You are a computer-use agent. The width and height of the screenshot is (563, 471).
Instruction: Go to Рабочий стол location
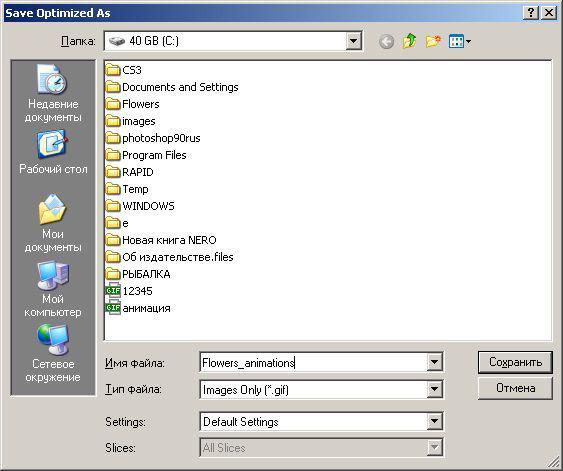(53, 153)
